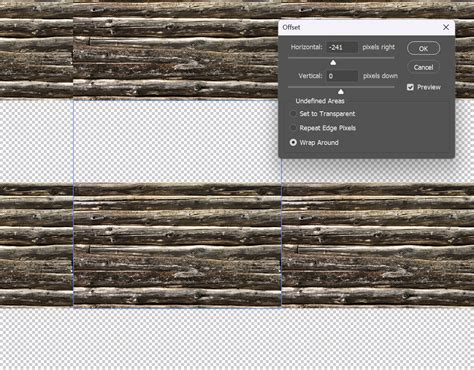Click the 'pixels down' label
The height and width of the screenshot is (370, 474).
[x=380, y=76]
